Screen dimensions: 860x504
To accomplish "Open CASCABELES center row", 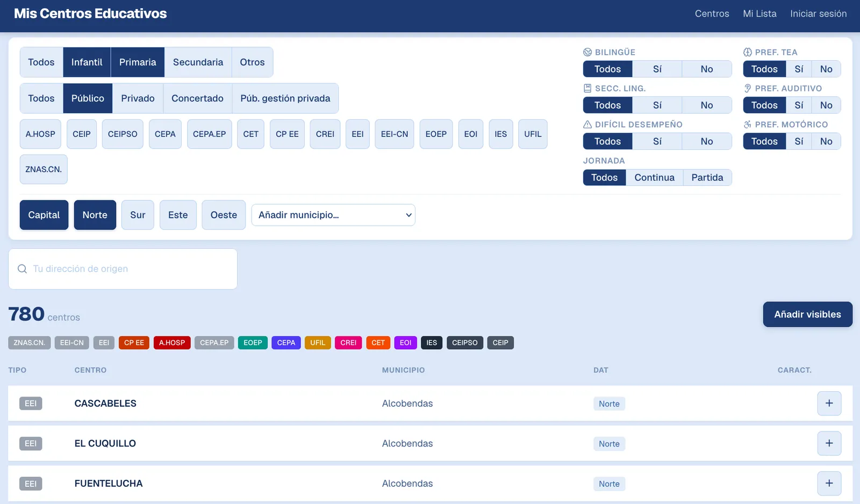I will (x=430, y=404).
